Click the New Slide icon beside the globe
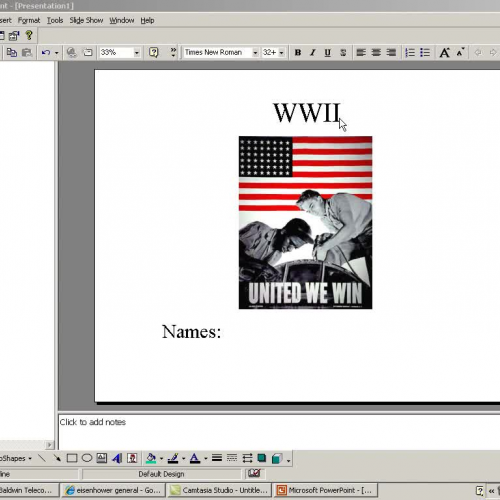The image size is (500, 500). 88,53
